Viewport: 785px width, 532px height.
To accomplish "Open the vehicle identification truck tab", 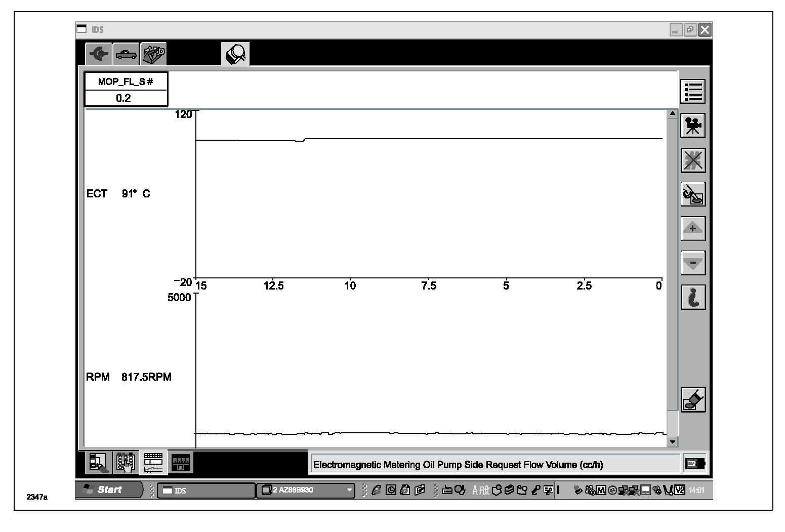I will pos(126,54).
